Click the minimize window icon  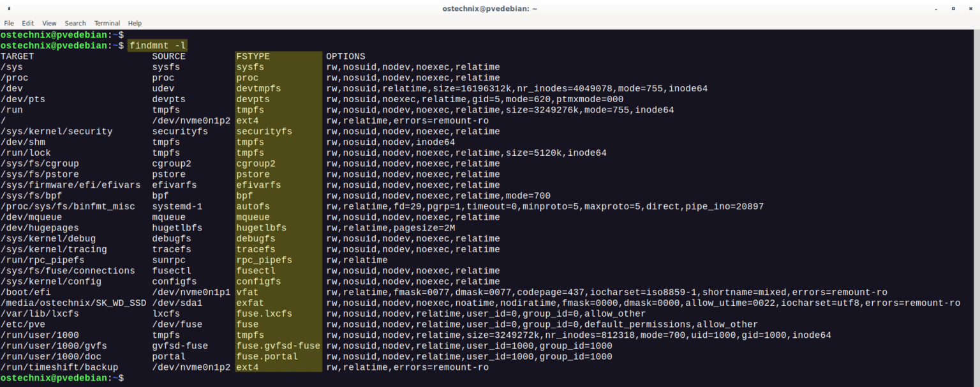(935, 8)
